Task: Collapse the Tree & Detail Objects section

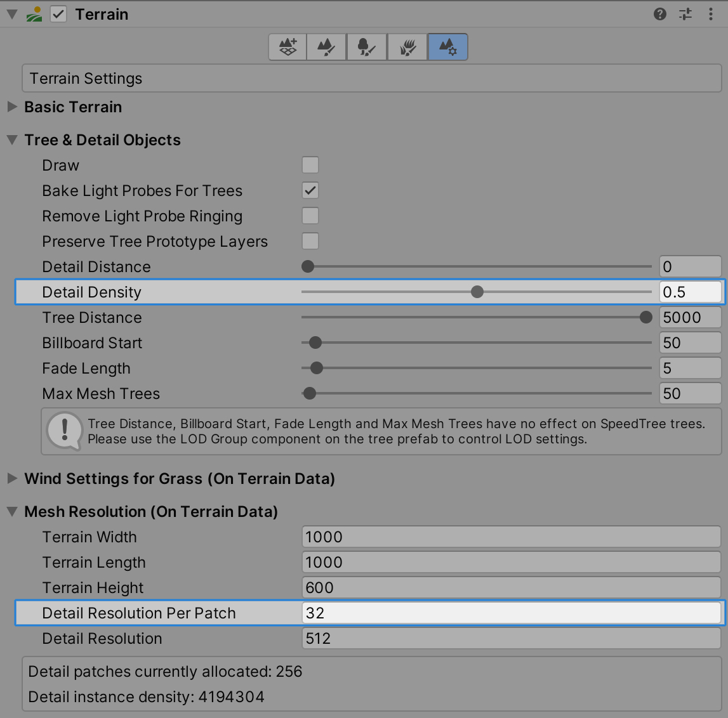Action: (12, 140)
